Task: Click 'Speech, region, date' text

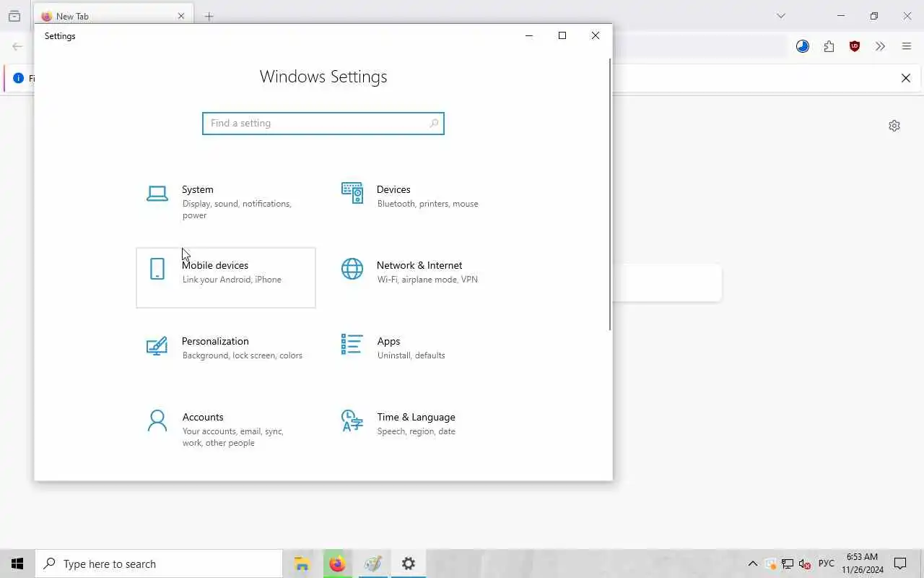Action: (x=417, y=431)
